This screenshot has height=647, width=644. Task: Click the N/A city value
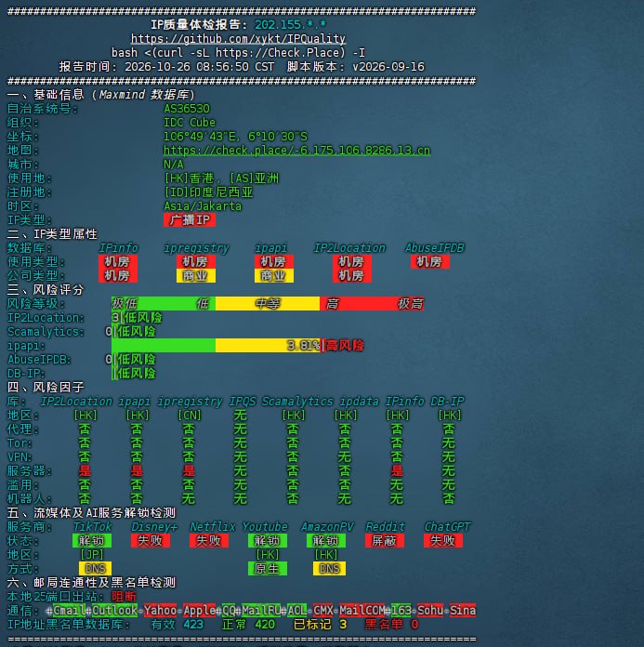[x=173, y=165]
